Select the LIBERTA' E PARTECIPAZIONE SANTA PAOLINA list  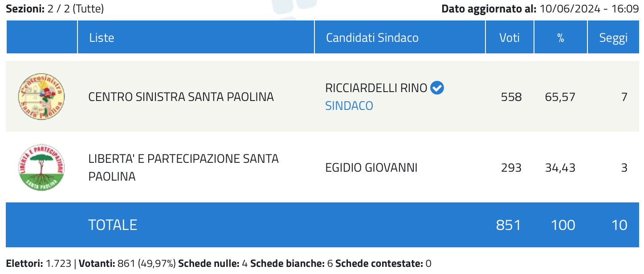pos(183,168)
